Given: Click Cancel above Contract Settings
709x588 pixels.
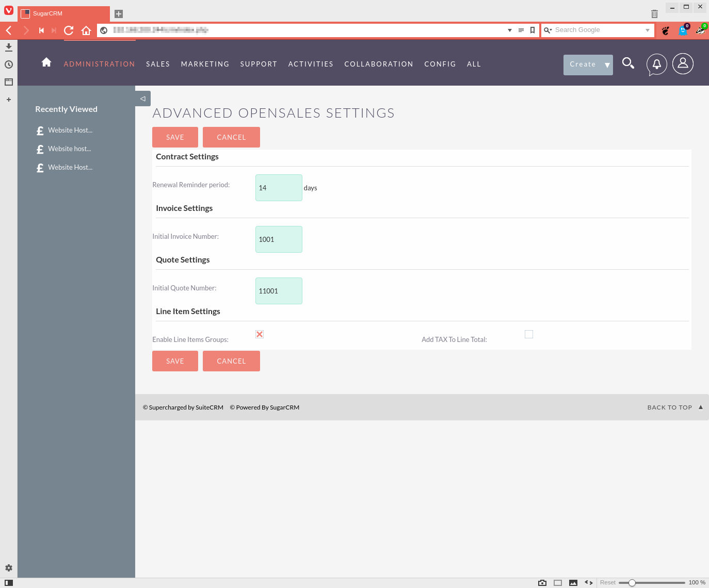Looking at the screenshot, I should click(x=231, y=137).
